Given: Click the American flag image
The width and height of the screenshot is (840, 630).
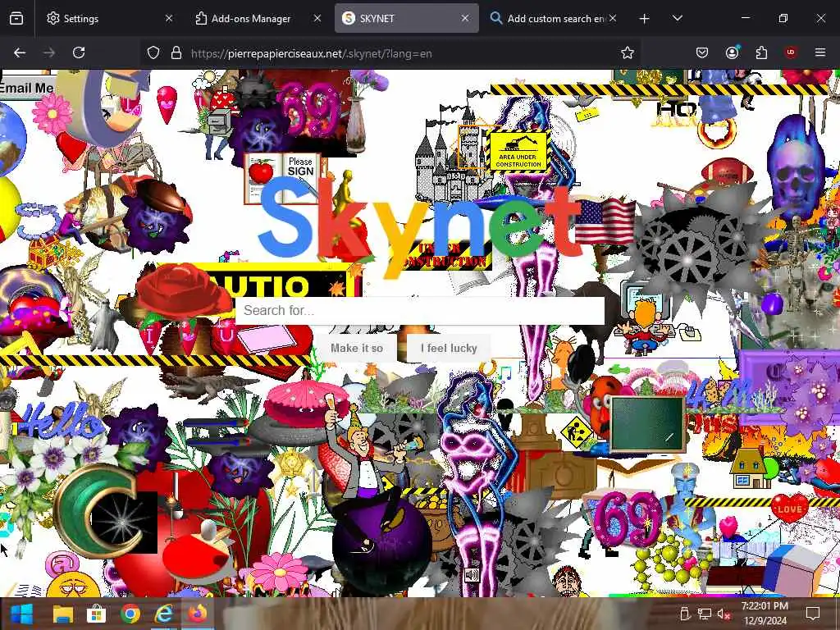Looking at the screenshot, I should click(605, 221).
